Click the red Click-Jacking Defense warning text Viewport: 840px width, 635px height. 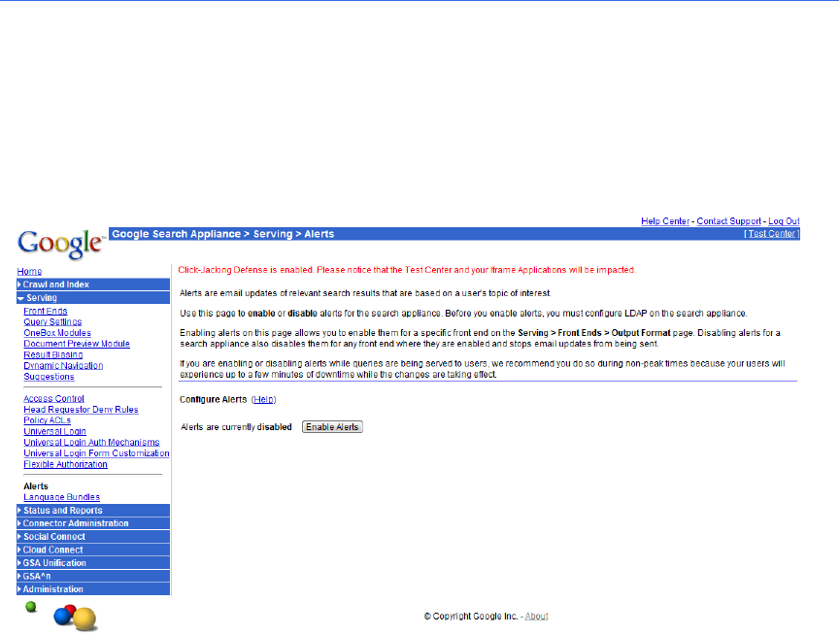(x=407, y=270)
